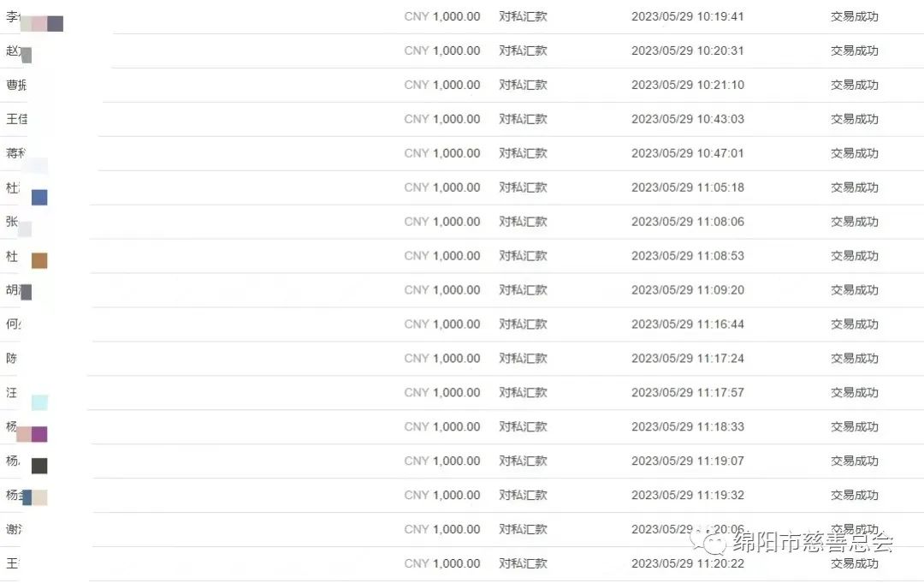924x583 pixels.
Task: Click 对私汇款 in the 11:05:18 row
Action: click(523, 187)
